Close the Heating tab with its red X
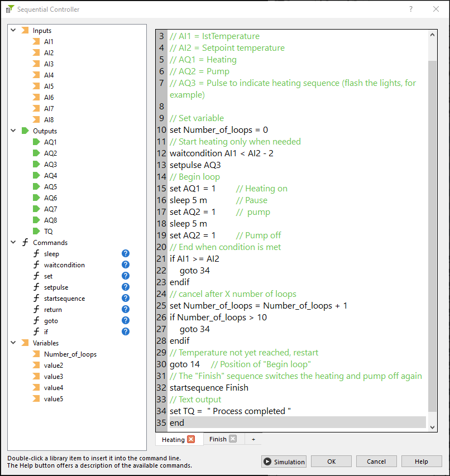 coord(191,440)
